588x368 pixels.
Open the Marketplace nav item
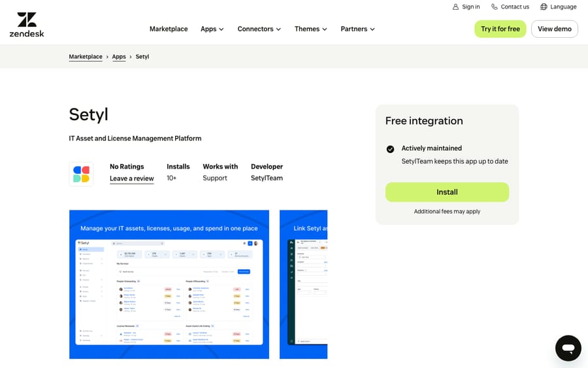[169, 29]
